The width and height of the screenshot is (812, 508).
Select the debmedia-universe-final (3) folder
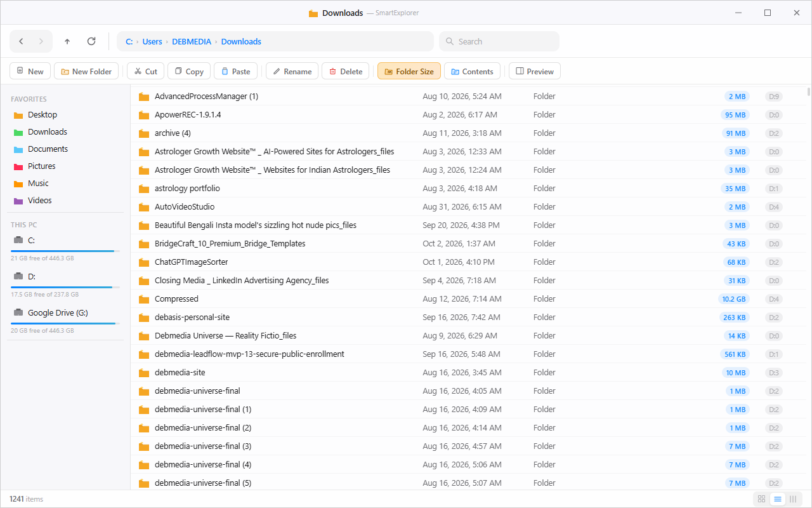coord(470,446)
